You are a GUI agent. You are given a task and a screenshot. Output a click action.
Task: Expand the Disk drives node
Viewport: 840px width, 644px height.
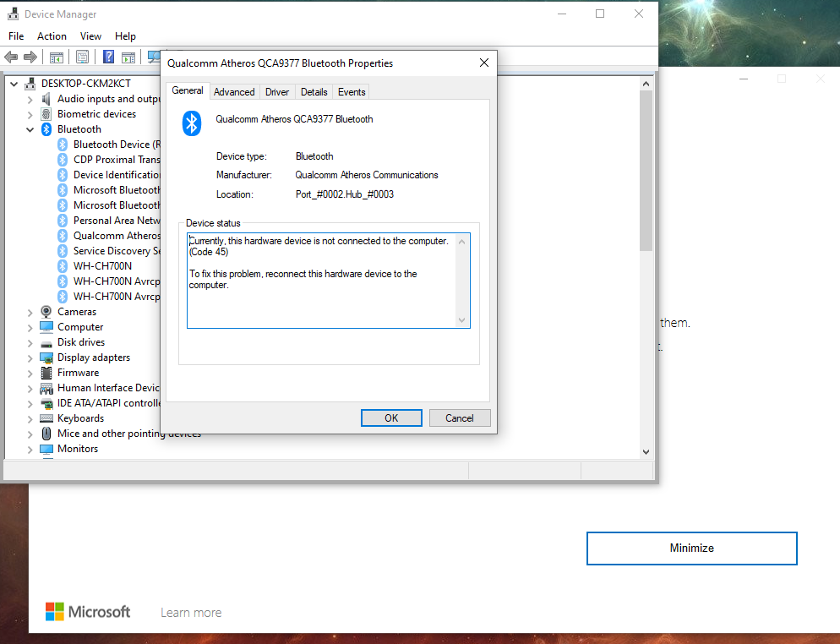tap(30, 342)
